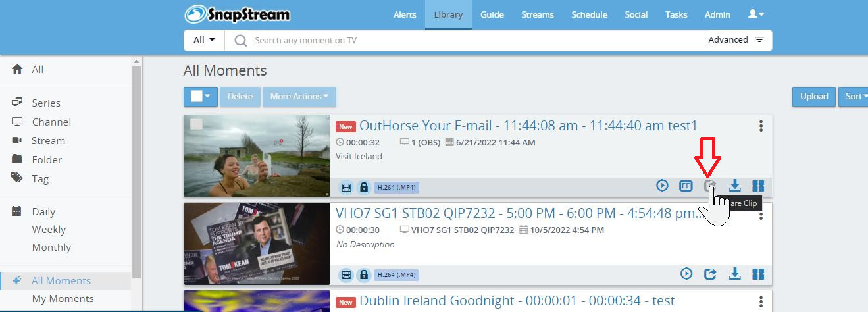Open the VHO7 SG1 STB02 thumbnail

(x=257, y=244)
